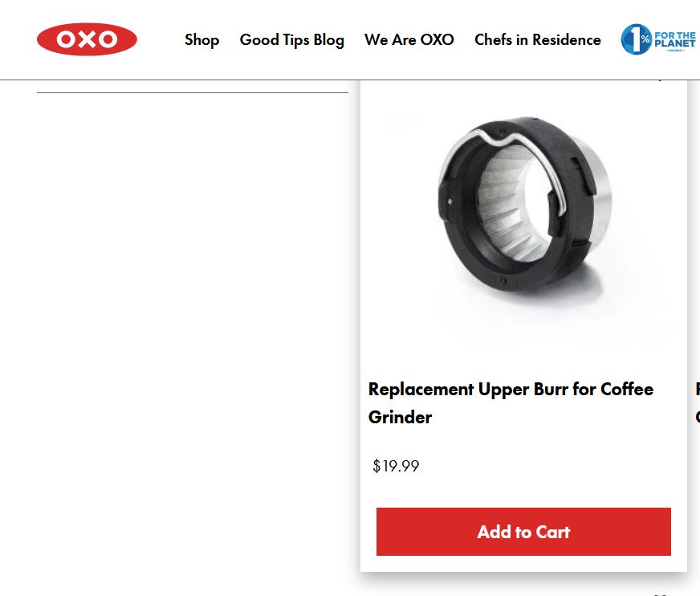Click the letter X in the OXO logo
The height and width of the screenshot is (596, 700).
87,39
